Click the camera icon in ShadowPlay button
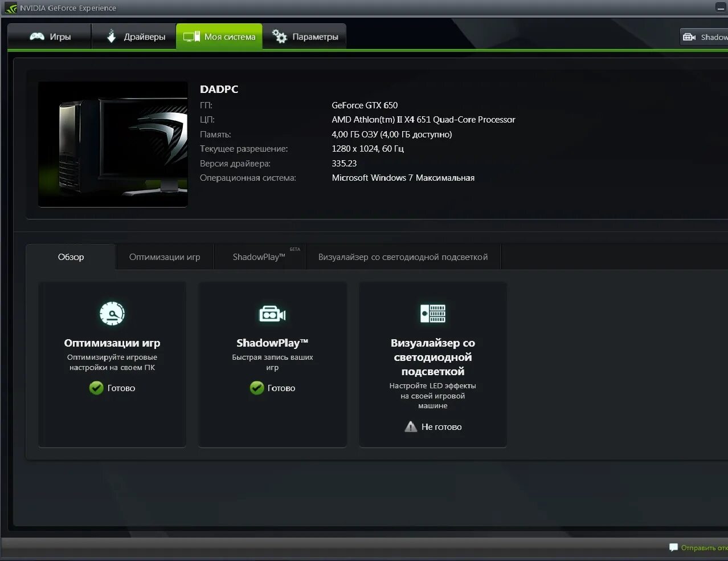The height and width of the screenshot is (561, 728). [x=689, y=37]
